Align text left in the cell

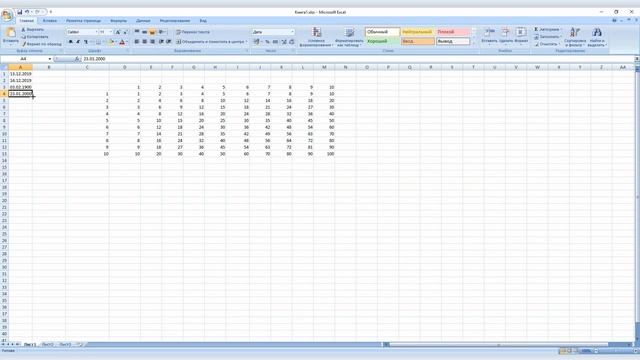137,42
